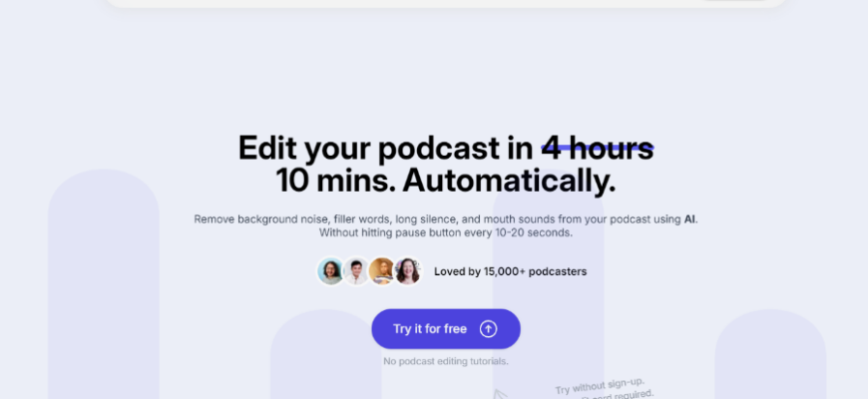The image size is (868, 399).
Task: Click the upload arrow circle icon
Action: coord(488,329)
